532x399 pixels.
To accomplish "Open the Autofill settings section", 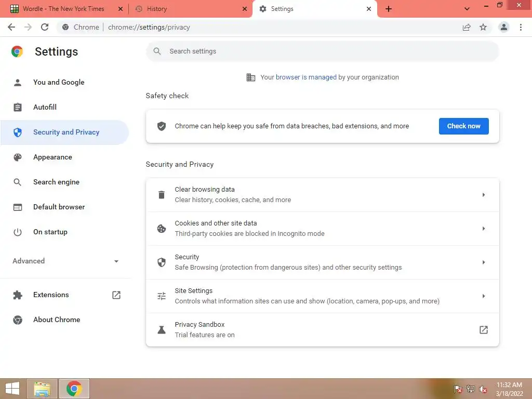I will 64,107.
